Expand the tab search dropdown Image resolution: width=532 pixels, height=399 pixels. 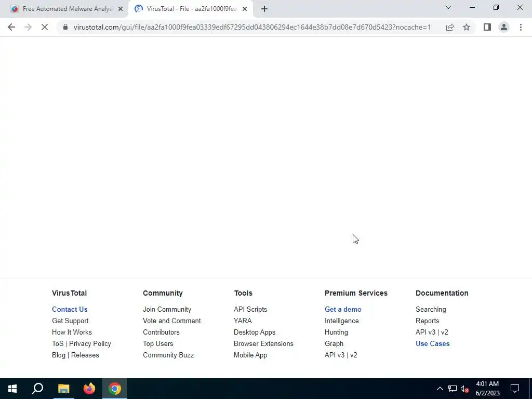pos(448,7)
